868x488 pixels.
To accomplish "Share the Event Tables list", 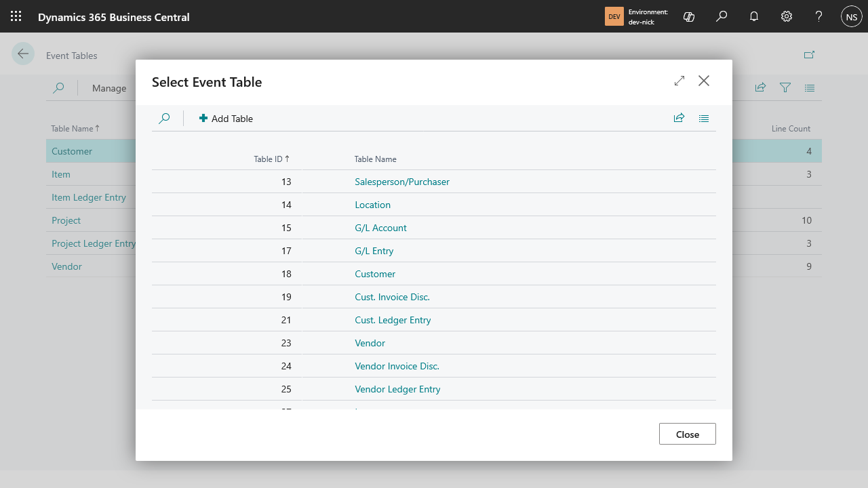I will pos(760,87).
